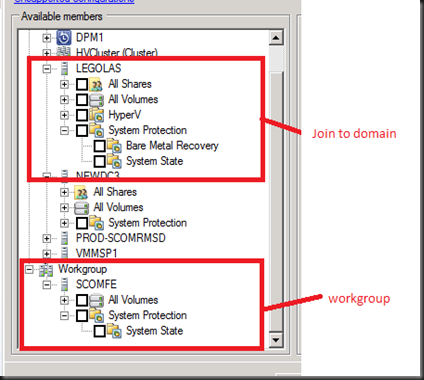Select the PROD-SCOMRMSD label
The height and width of the screenshot is (380, 424).
click(x=121, y=238)
